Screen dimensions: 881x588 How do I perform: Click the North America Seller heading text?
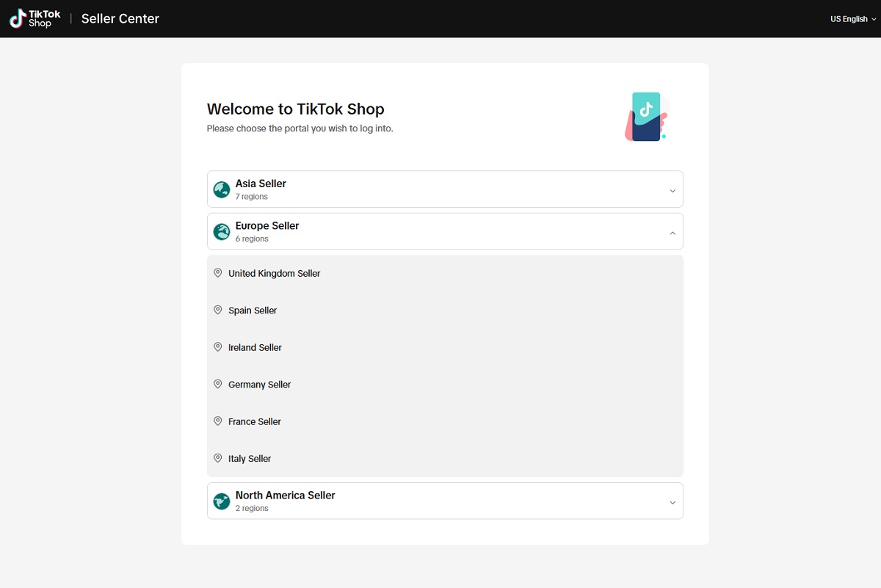285,496
